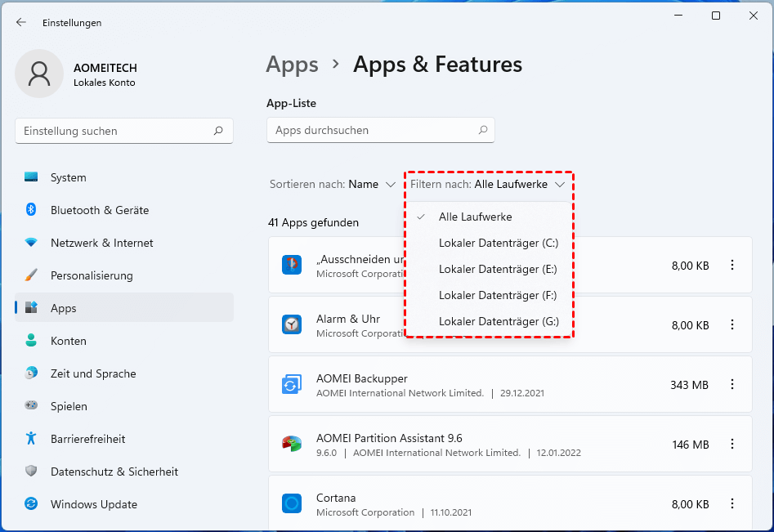Screen dimensions: 774x532
Task: Click the AOMEITECH account profile picture
Action: point(39,74)
